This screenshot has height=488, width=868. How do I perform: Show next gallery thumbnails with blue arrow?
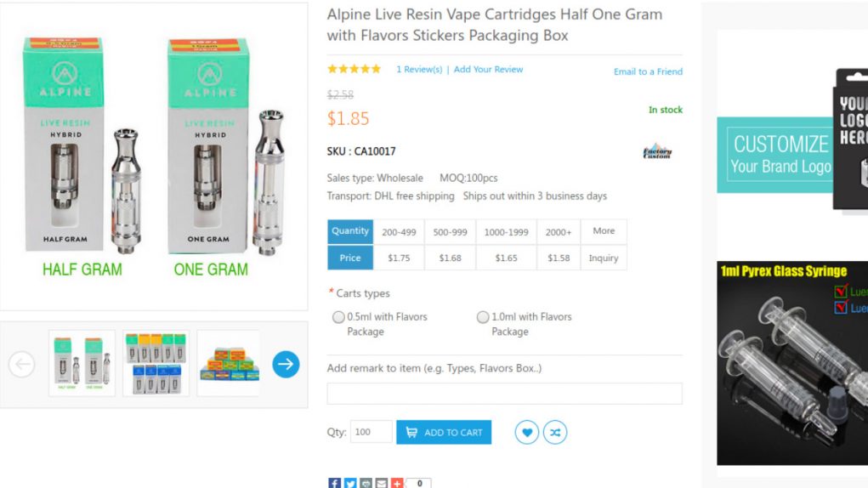[x=286, y=365]
